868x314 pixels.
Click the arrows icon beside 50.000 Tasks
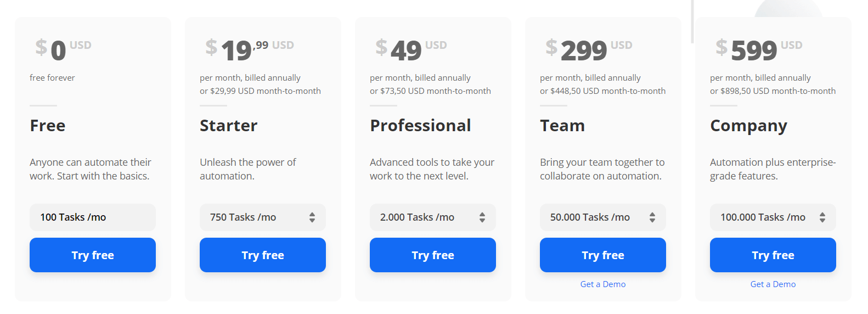pyautogui.click(x=652, y=217)
